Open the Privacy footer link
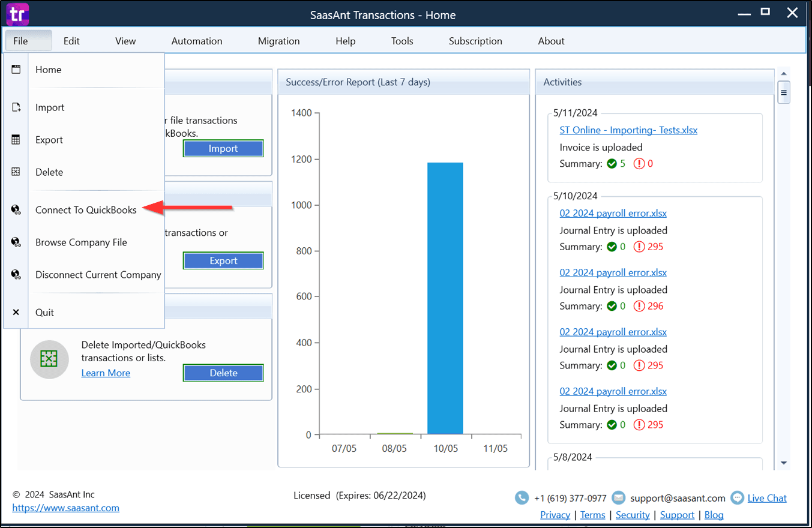Image resolution: width=812 pixels, height=528 pixels. coord(555,515)
